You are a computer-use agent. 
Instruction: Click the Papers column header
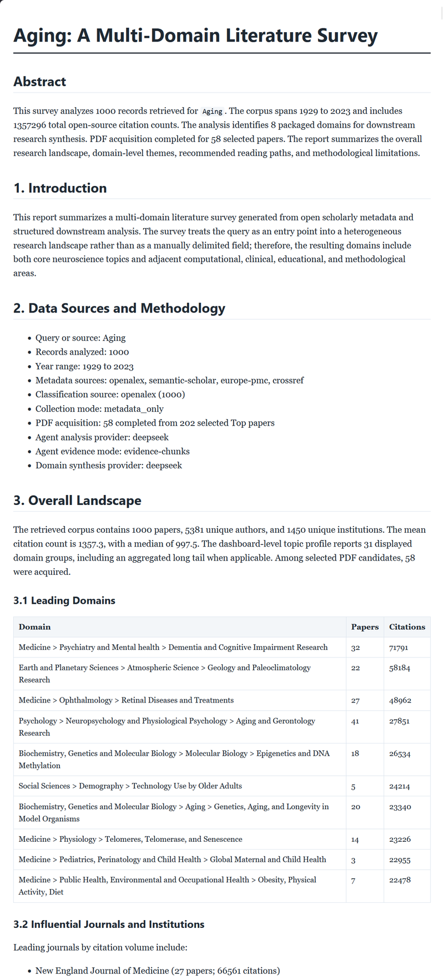[365, 627]
